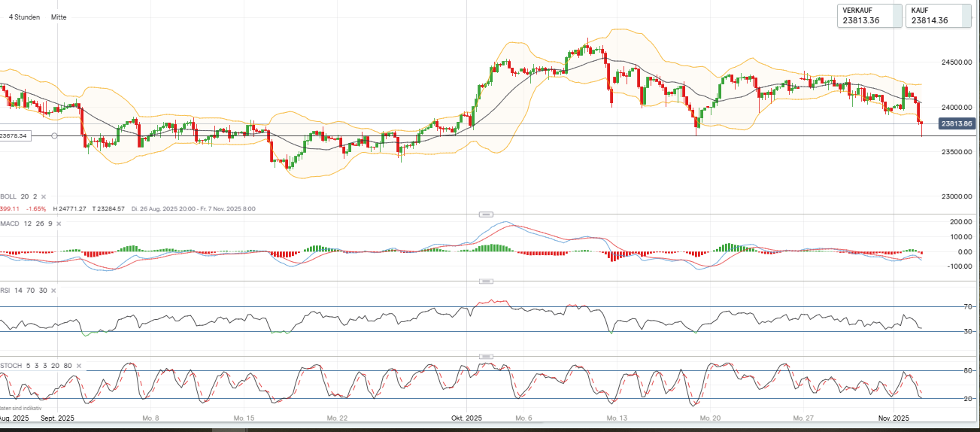Open BOLL 20 2 indicator settings
Screen dimensions: 980x432
click(18, 196)
